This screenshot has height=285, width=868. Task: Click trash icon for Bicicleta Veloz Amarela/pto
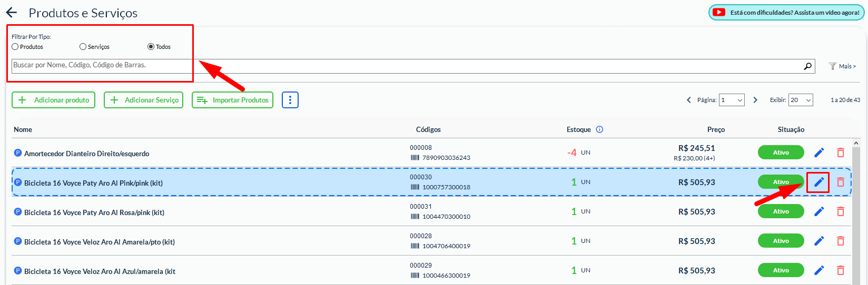click(841, 241)
